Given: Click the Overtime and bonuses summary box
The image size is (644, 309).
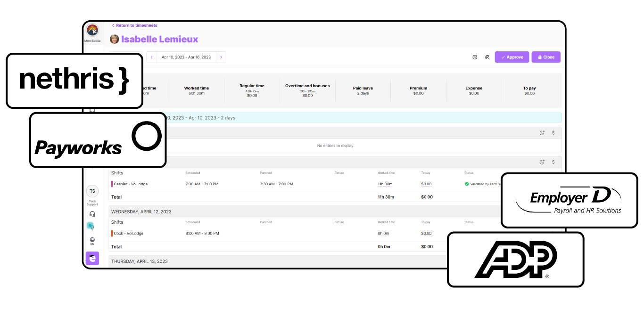Looking at the screenshot, I should [x=307, y=90].
